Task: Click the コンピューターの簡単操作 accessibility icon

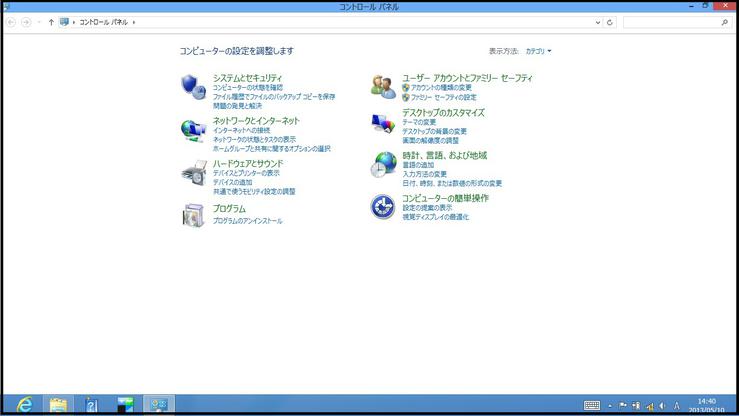Action: [x=383, y=207]
